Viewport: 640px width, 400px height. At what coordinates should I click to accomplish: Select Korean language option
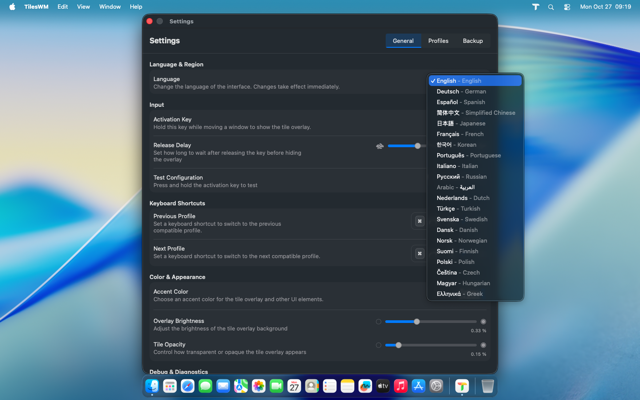[x=475, y=144]
